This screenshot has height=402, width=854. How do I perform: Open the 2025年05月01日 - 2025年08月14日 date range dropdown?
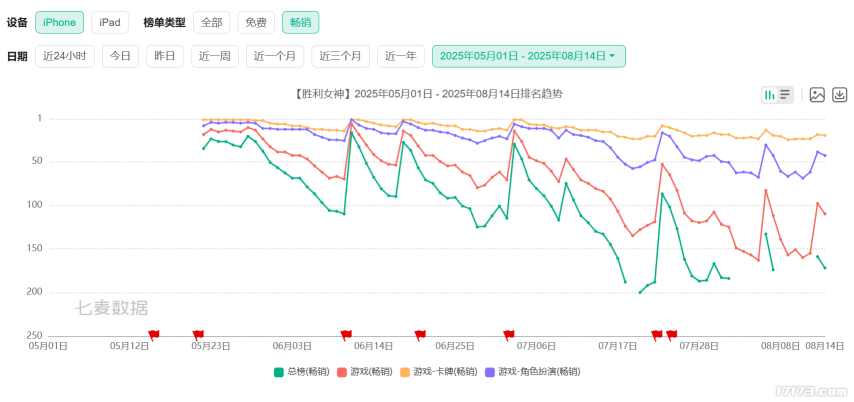point(528,56)
